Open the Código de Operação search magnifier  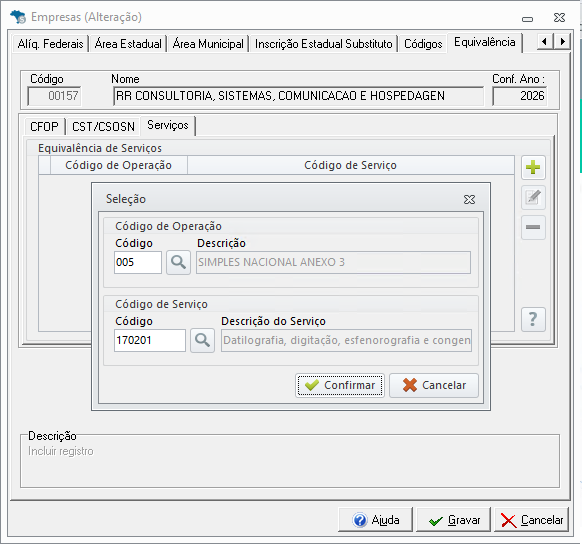pyautogui.click(x=178, y=262)
